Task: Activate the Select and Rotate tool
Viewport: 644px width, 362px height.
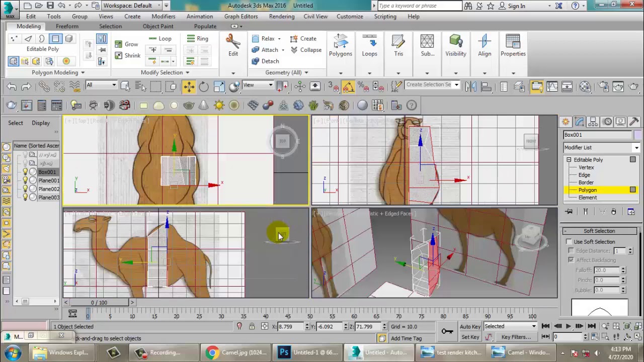Action: 204,86
